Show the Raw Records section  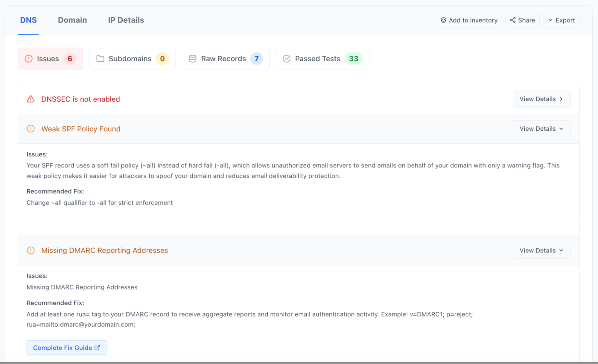click(226, 59)
